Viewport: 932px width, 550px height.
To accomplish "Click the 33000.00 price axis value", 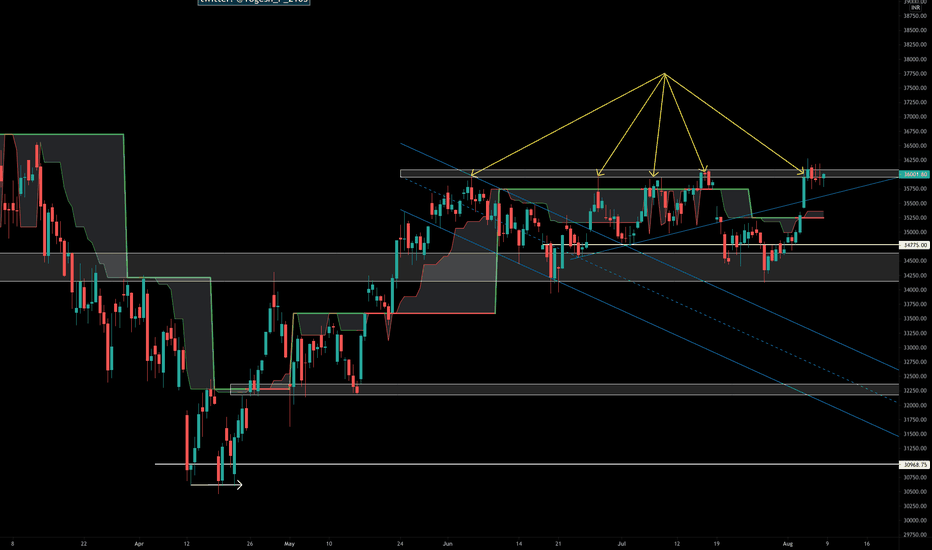I will (x=915, y=348).
